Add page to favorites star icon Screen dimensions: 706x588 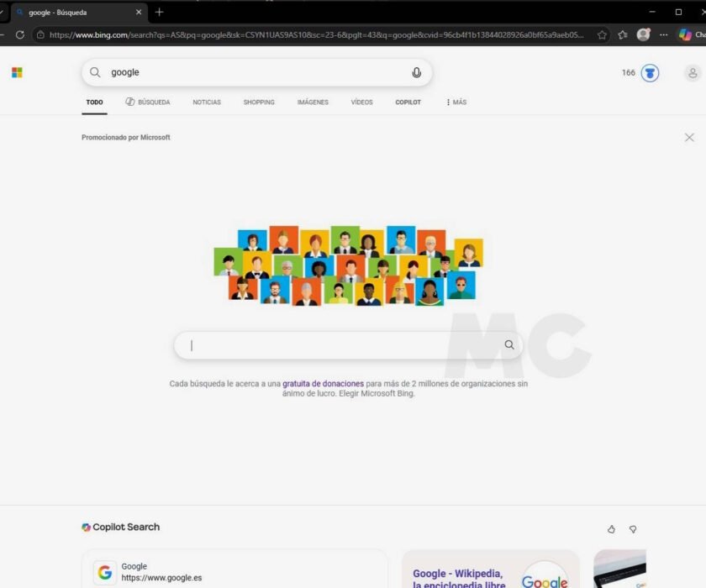pyautogui.click(x=602, y=34)
